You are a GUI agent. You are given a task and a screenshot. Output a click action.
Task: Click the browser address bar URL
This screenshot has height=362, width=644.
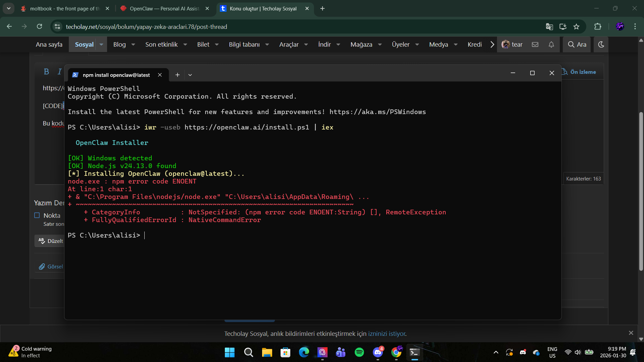pyautogui.click(x=146, y=27)
